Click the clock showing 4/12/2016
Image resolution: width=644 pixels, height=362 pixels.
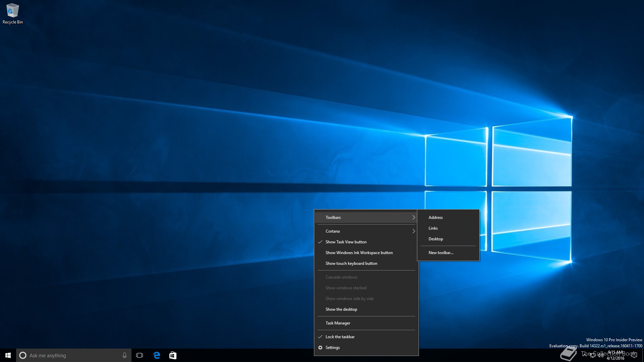pyautogui.click(x=615, y=355)
